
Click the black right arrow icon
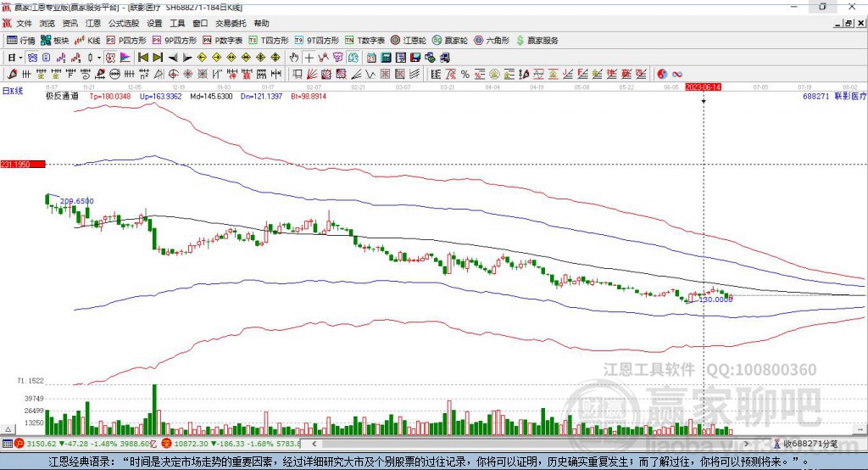pyautogui.click(x=187, y=58)
